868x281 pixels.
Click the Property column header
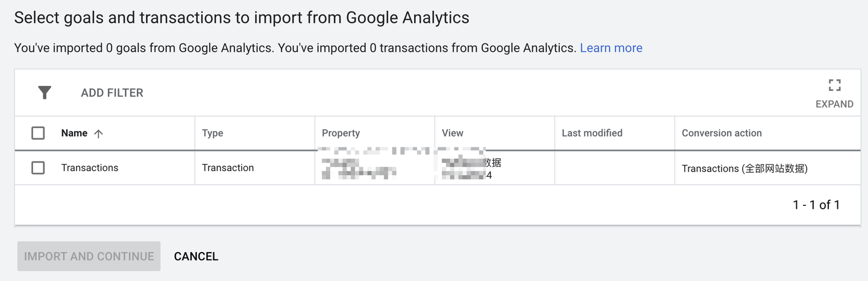(x=341, y=133)
